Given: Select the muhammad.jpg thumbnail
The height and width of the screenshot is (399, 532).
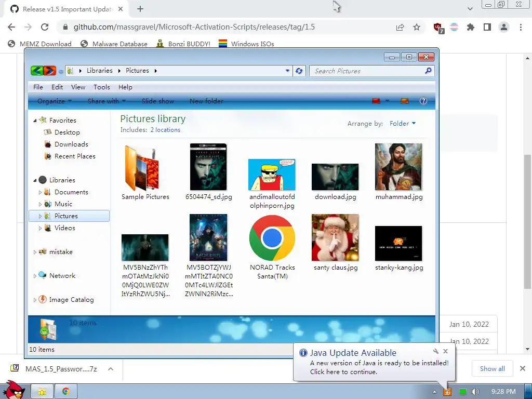Looking at the screenshot, I should click(398, 167).
